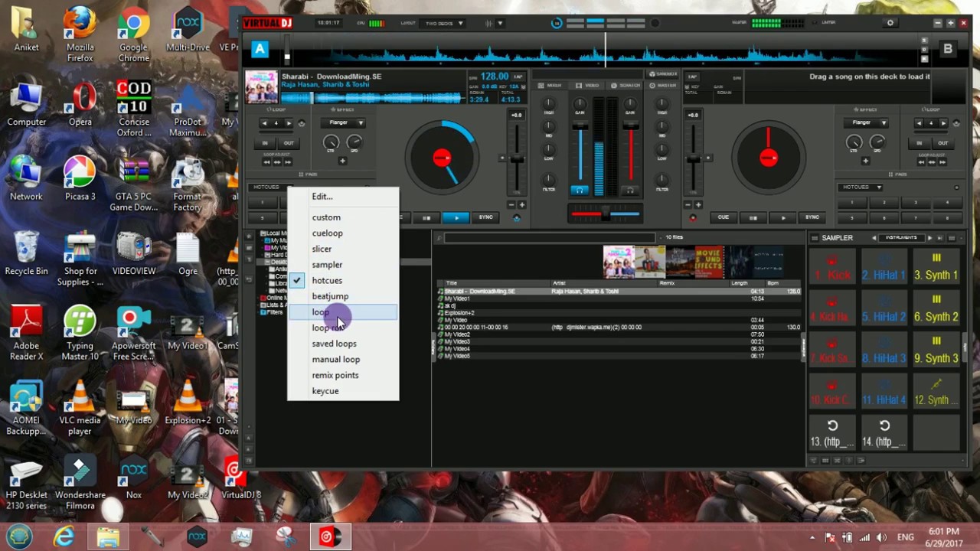Click the crossfader handle
980x551 pixels.
click(x=605, y=215)
